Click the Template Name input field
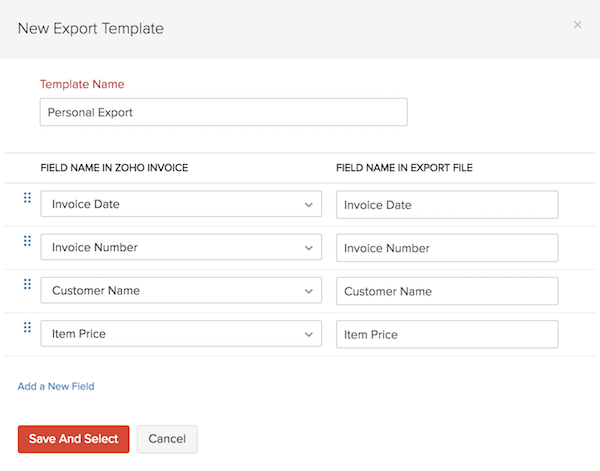 click(x=223, y=112)
